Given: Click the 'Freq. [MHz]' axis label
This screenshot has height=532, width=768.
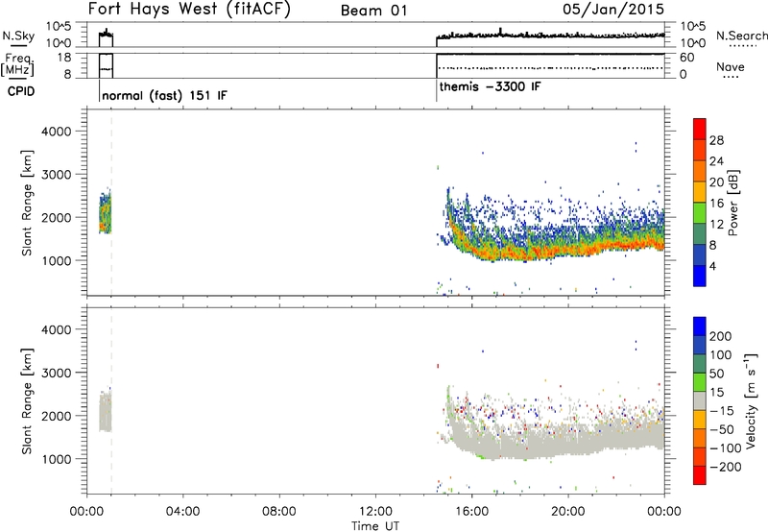Looking at the screenshot, I should 19,64.
